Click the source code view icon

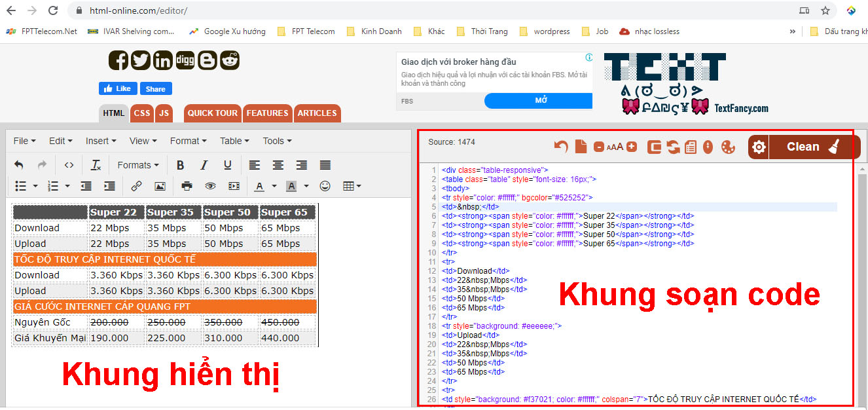tap(69, 165)
